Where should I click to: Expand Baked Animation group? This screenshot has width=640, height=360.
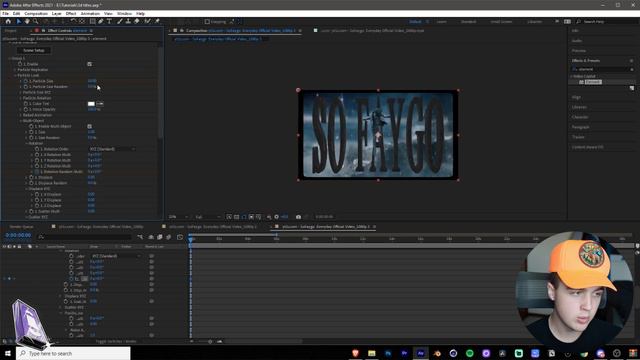[20, 115]
